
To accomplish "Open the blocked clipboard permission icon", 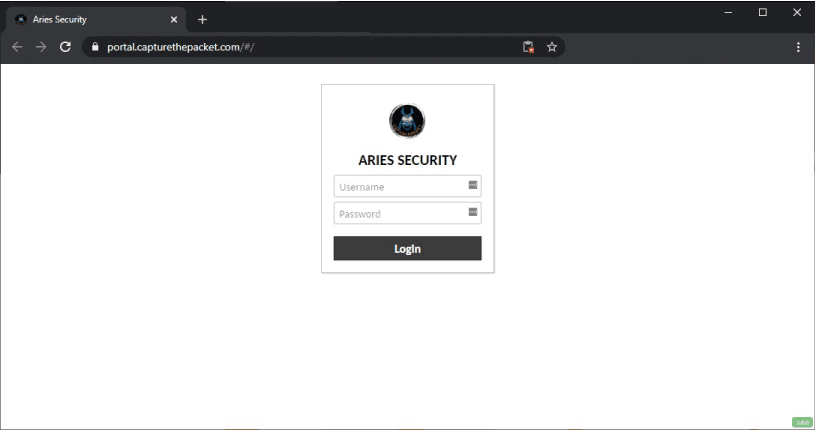I will (x=528, y=47).
